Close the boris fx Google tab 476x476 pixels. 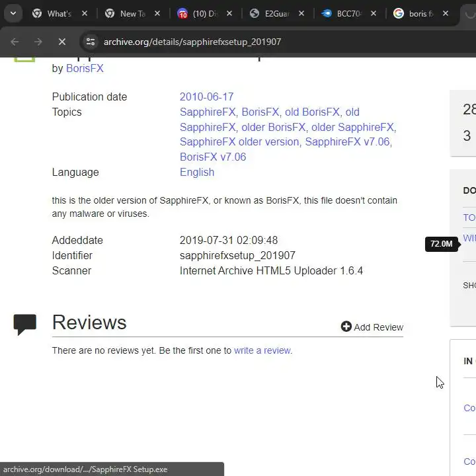point(446,13)
